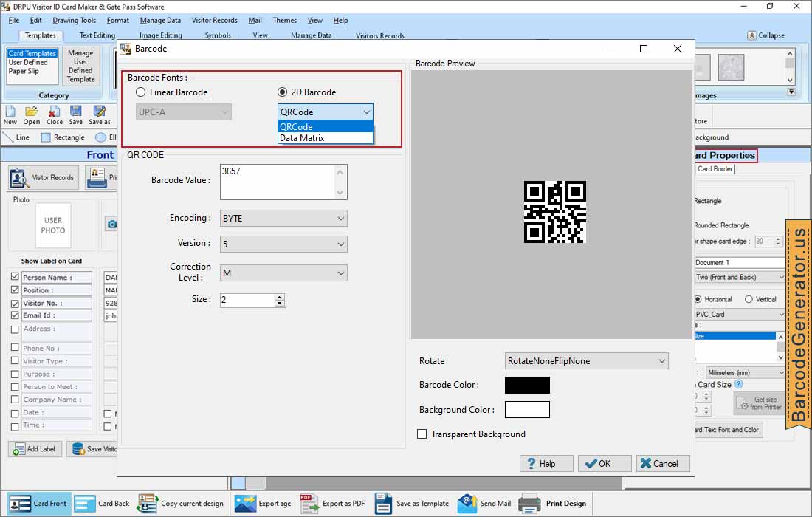Switch to Card Back in the bottom bar
The image size is (812, 517).
click(102, 504)
